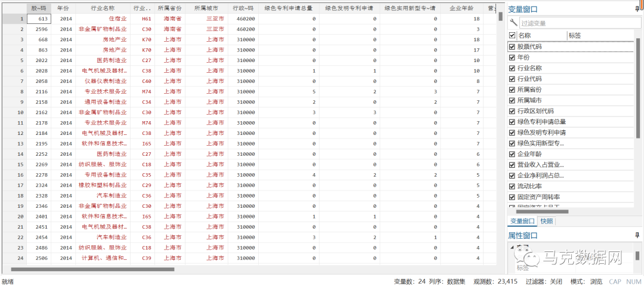Click industry code cell C34
Screen dimensions: 644x286
143,102
